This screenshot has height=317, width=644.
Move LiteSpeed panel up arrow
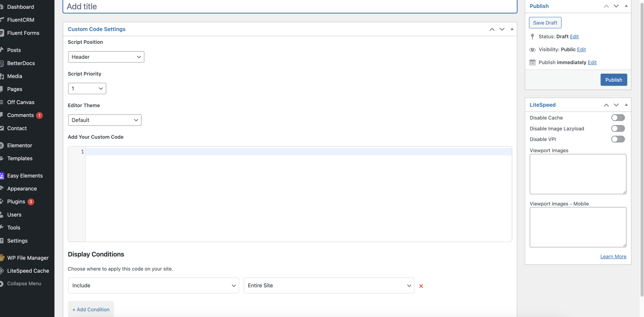click(x=606, y=105)
